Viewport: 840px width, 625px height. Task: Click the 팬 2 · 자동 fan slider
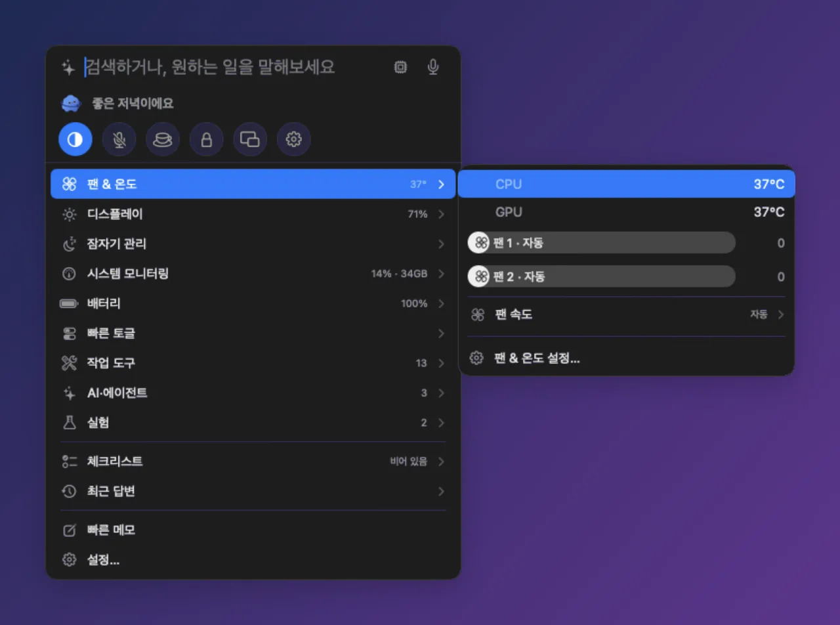click(x=601, y=276)
